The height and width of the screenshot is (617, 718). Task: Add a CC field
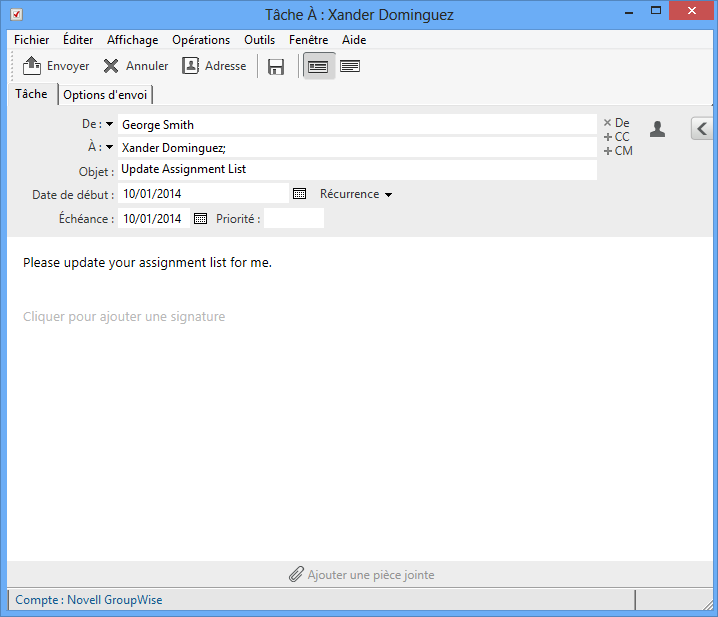pyautogui.click(x=616, y=137)
